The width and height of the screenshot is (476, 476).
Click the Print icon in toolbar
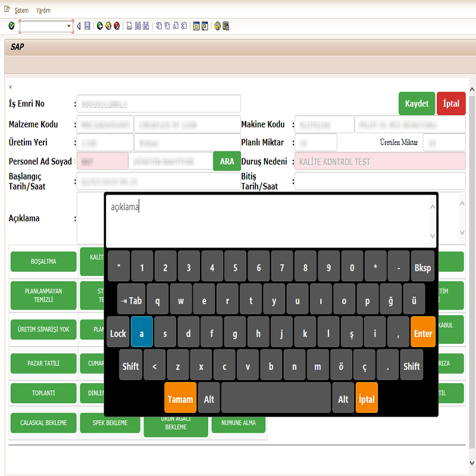point(129,26)
